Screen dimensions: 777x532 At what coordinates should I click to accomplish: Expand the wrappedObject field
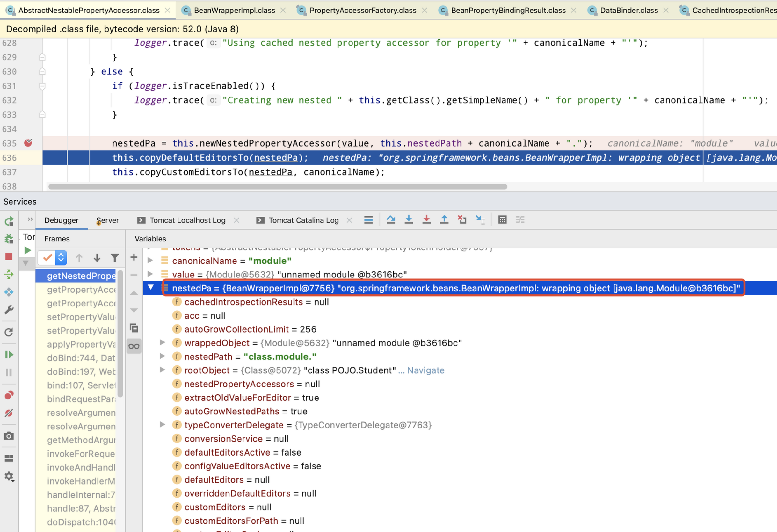(162, 342)
